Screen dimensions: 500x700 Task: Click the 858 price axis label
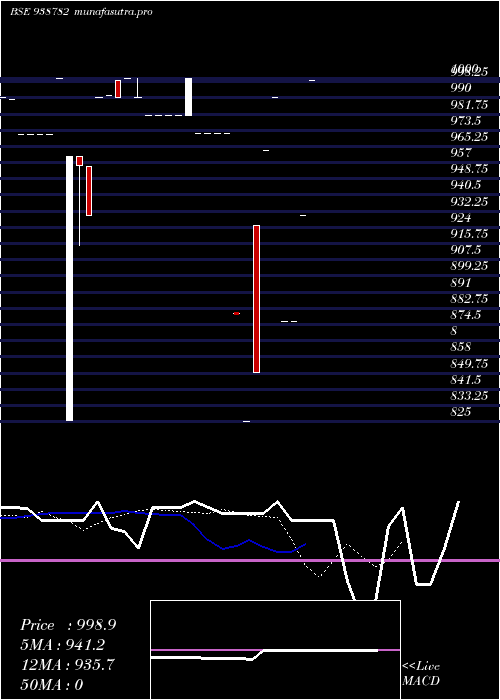coord(461,347)
